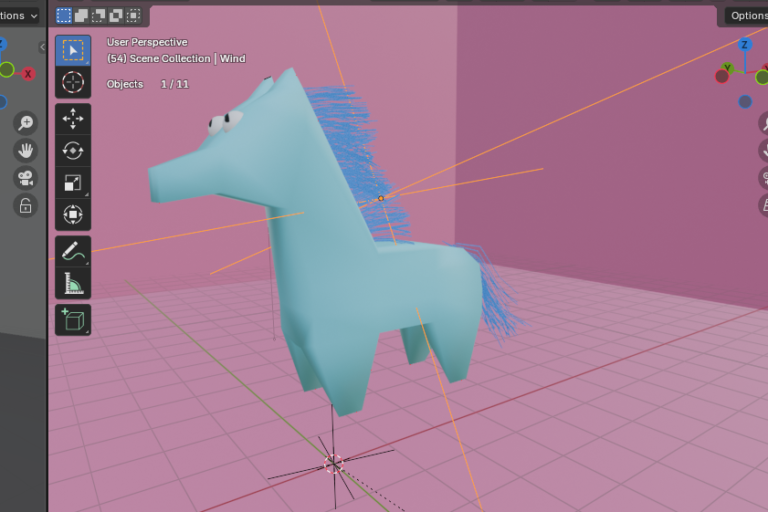Toggle camera view with the camera icon

click(x=25, y=178)
